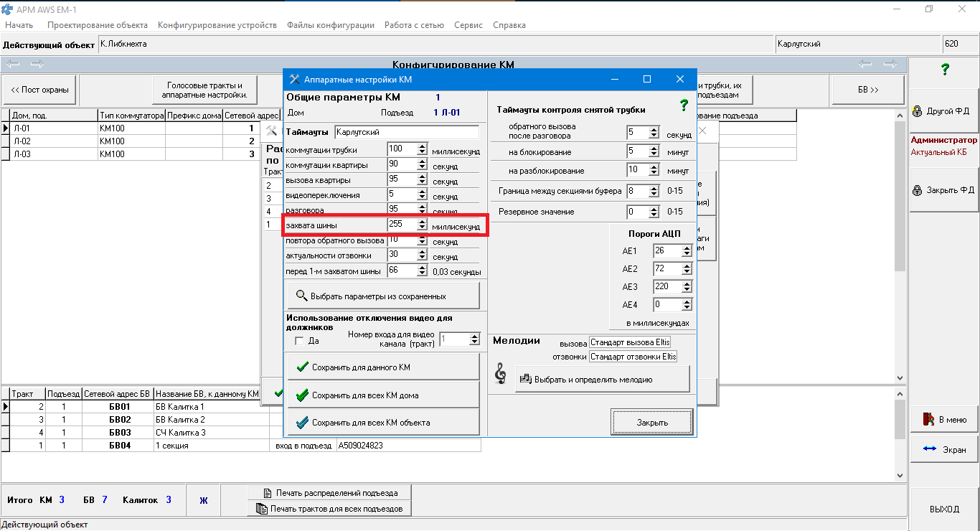Click вызова melody field Стандарт вызова Eltis

coord(630,342)
